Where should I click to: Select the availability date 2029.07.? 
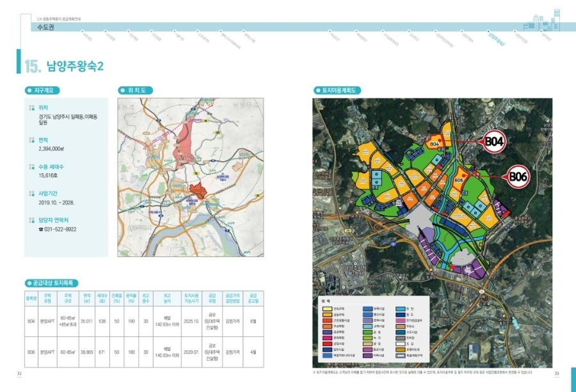point(191,352)
